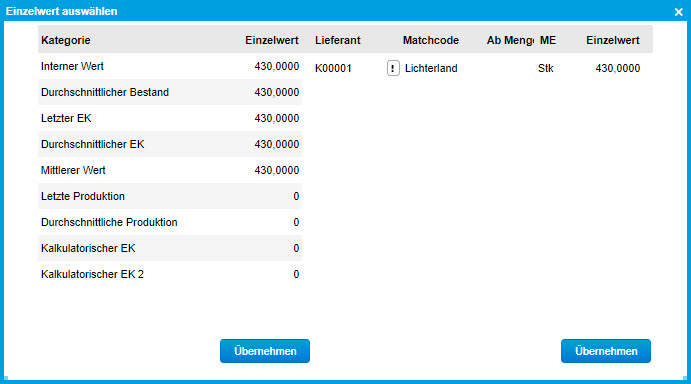Click supplier number K00001
The image size is (691, 384).
[333, 68]
